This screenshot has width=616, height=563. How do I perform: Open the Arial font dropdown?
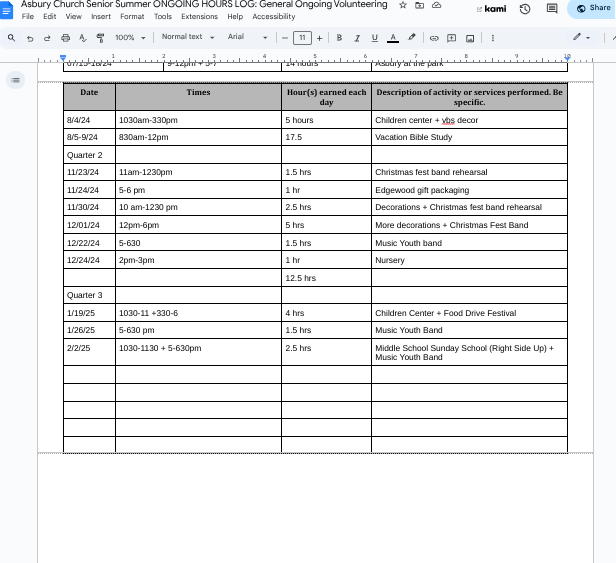coord(248,37)
